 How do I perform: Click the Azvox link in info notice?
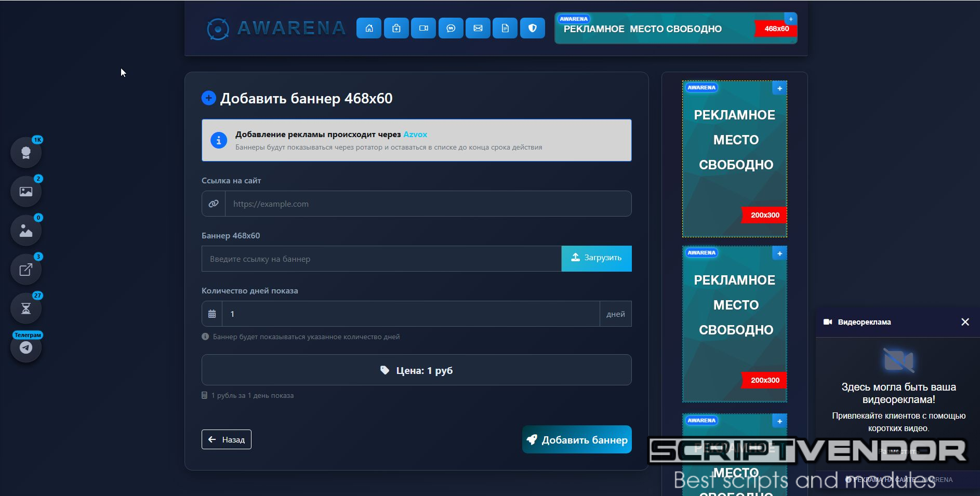[x=415, y=135]
